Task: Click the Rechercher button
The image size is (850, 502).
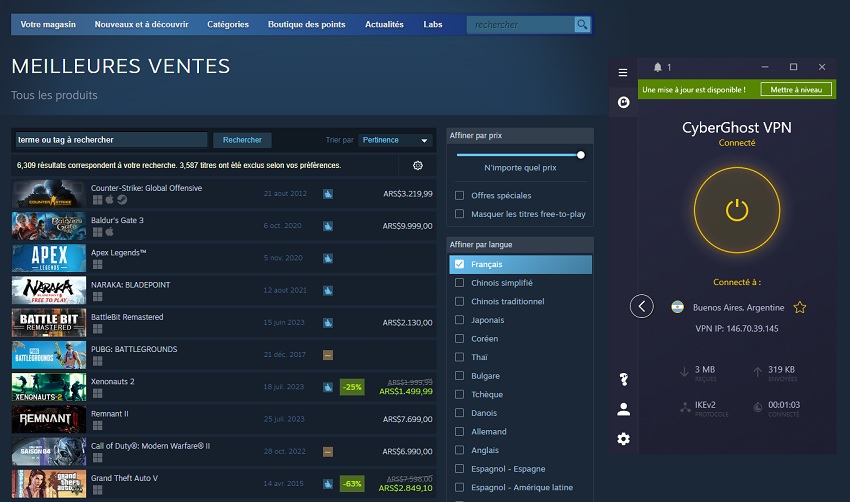Action: (x=242, y=140)
